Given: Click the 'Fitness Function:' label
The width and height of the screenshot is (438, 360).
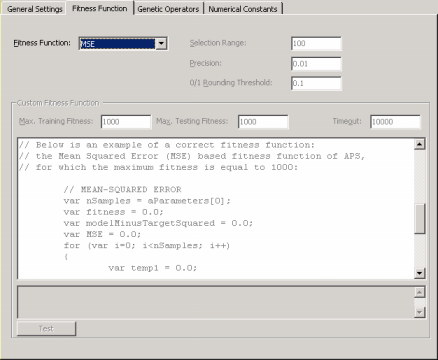Looking at the screenshot, I should [42, 43].
